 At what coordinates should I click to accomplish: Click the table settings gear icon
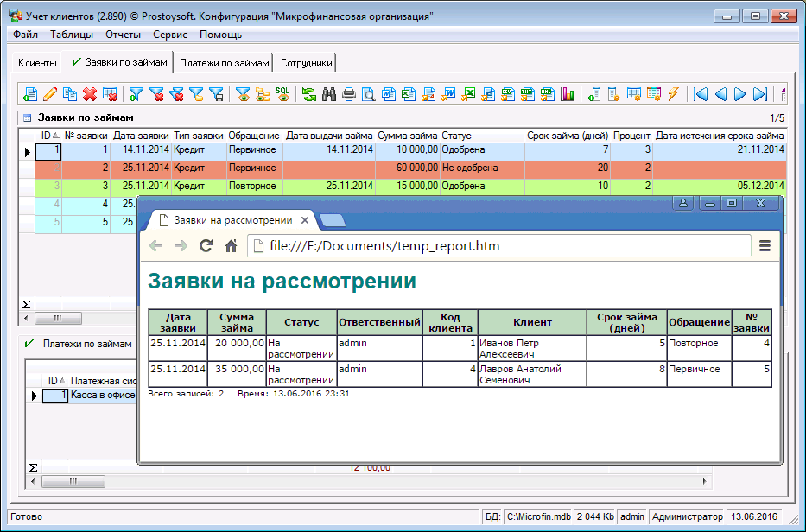pyautogui.click(x=634, y=94)
